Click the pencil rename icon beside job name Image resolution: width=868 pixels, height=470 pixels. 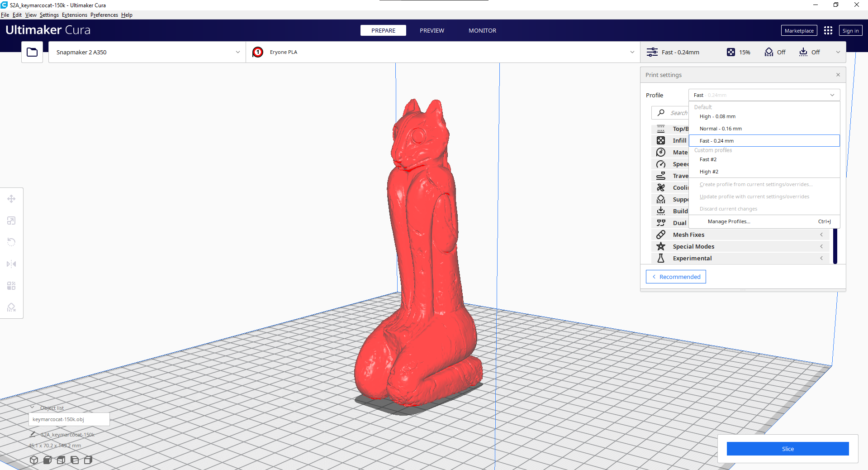33,434
